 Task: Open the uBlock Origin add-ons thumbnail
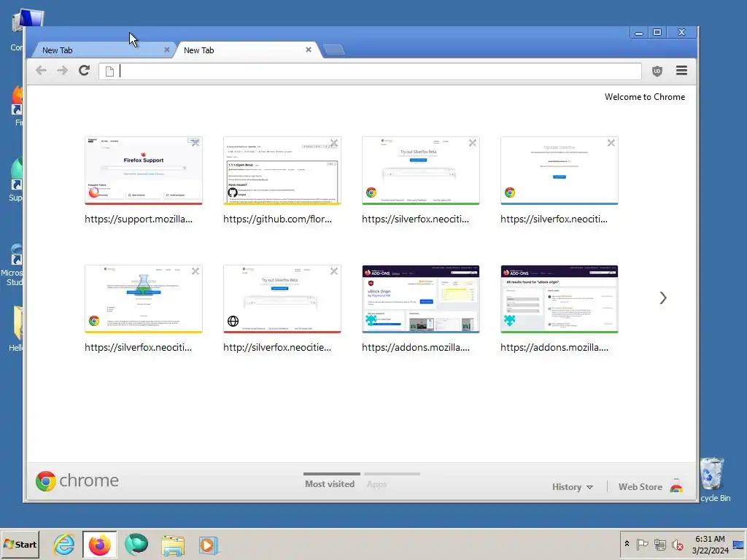point(421,299)
